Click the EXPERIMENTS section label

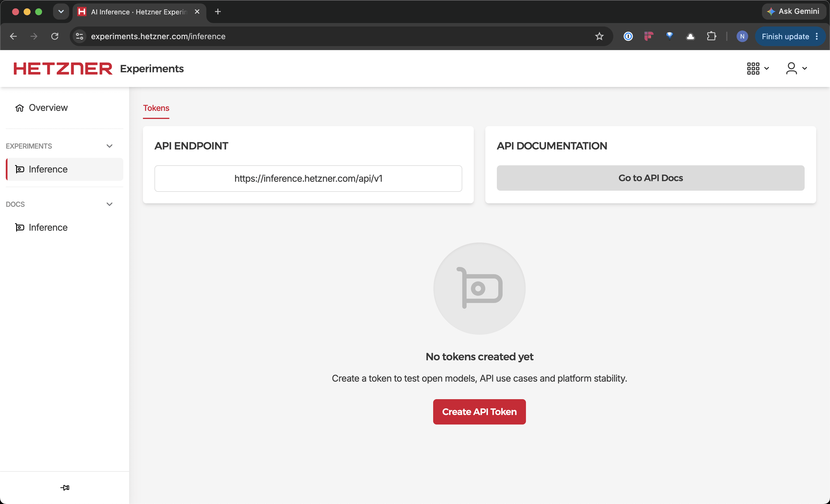(x=29, y=146)
